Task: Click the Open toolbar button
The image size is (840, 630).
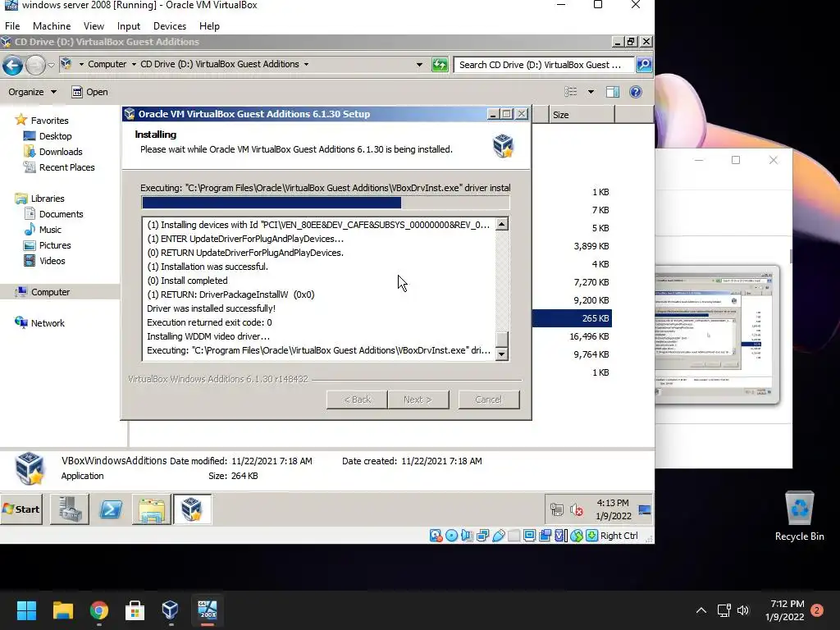Action: tap(90, 92)
